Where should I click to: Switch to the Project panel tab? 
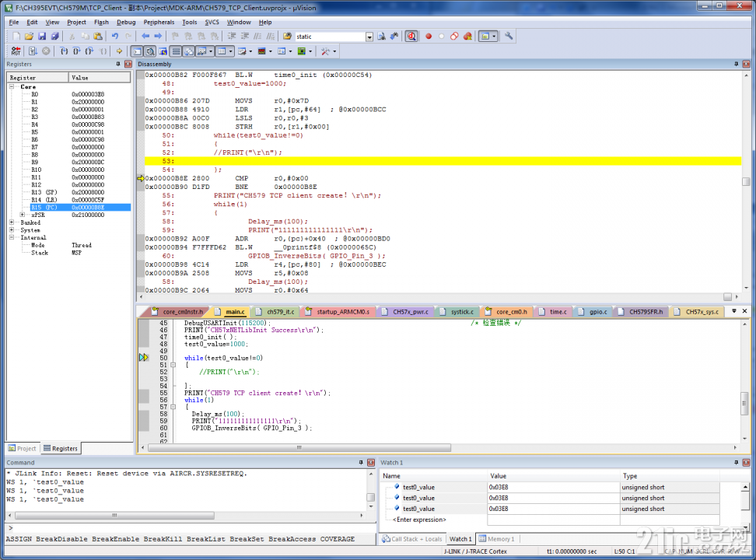[23, 449]
